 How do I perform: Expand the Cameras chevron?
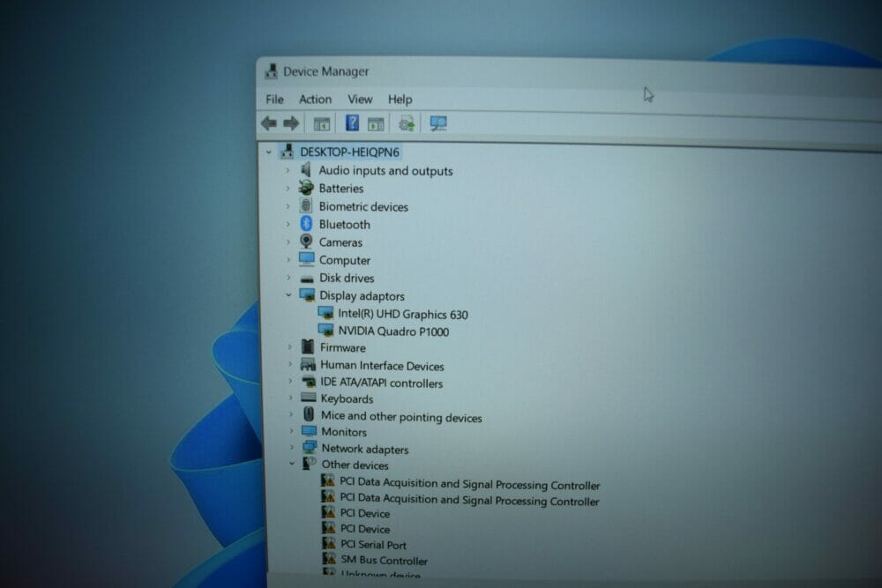tap(288, 242)
